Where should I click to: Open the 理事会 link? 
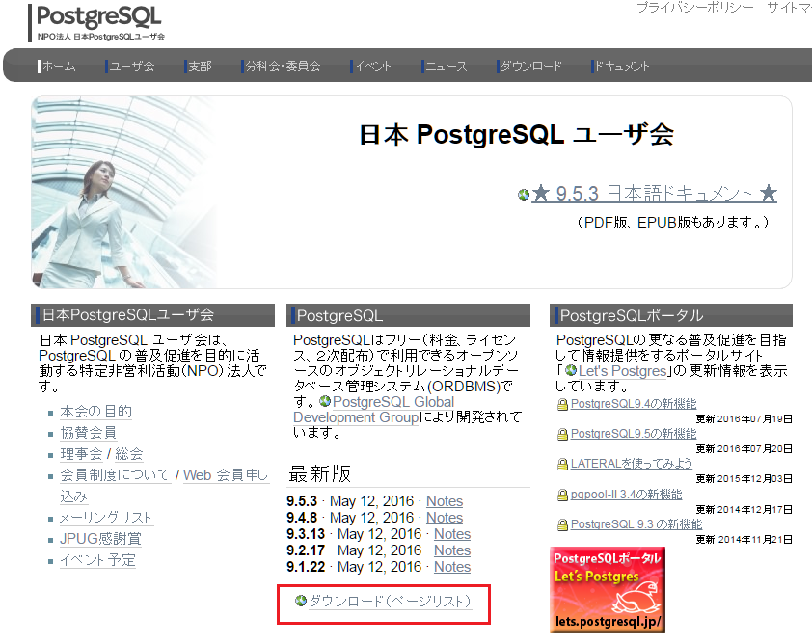tap(81, 454)
